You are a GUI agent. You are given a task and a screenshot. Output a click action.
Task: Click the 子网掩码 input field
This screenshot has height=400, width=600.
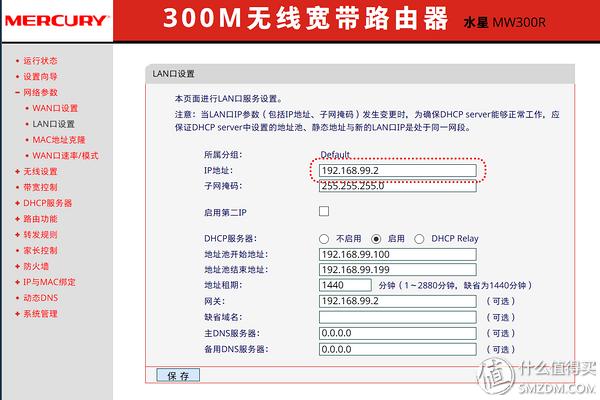click(x=398, y=186)
